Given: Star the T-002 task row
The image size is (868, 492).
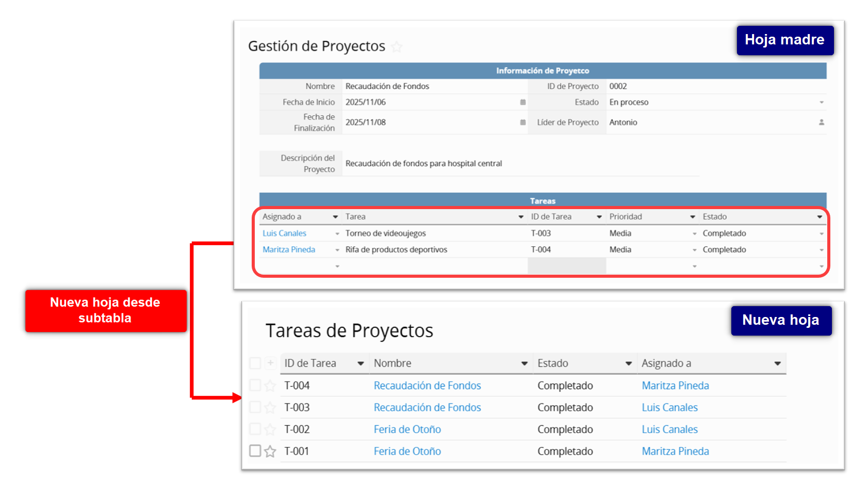Looking at the screenshot, I should point(270,430).
